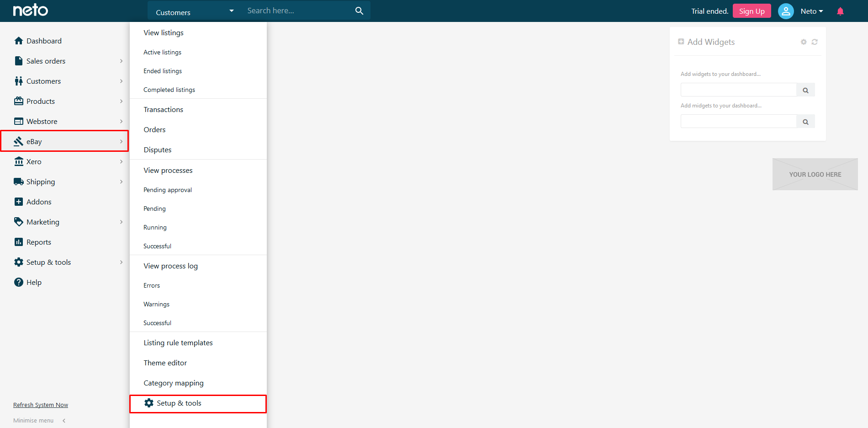Screen dimensions: 868x428
Task: Expand Customers submenu chevron
Action: [121, 81]
